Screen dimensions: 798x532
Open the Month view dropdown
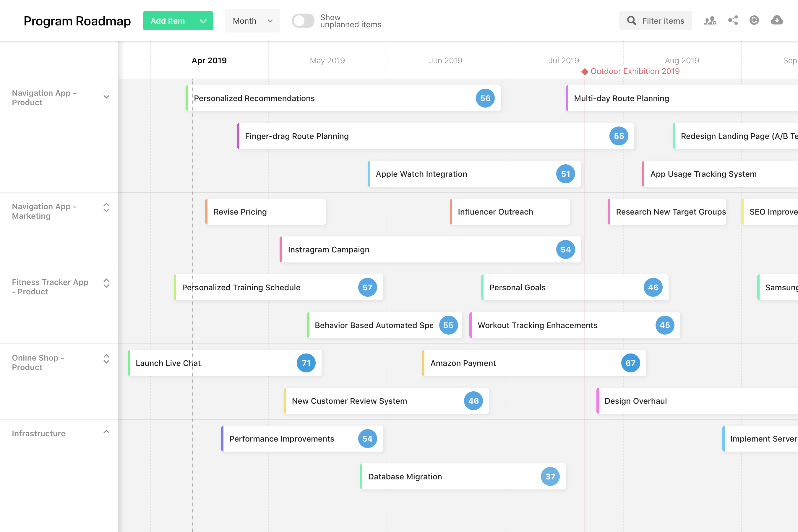click(x=252, y=21)
